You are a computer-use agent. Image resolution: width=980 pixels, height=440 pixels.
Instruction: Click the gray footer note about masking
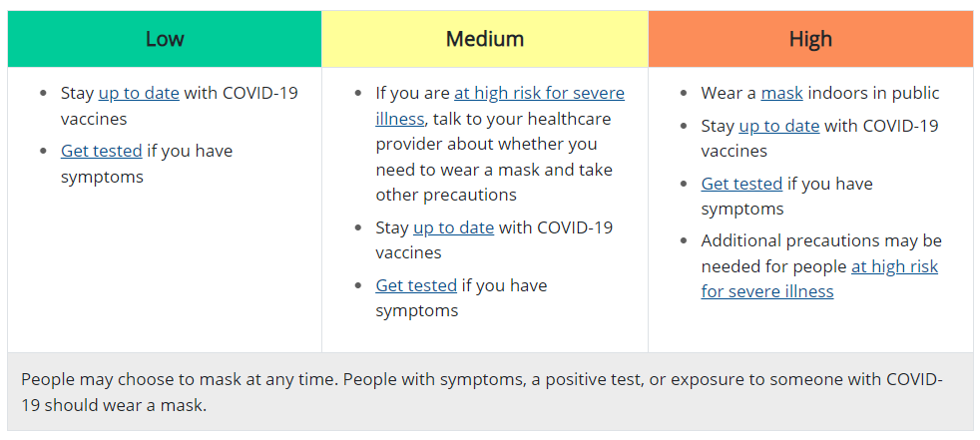click(490, 392)
